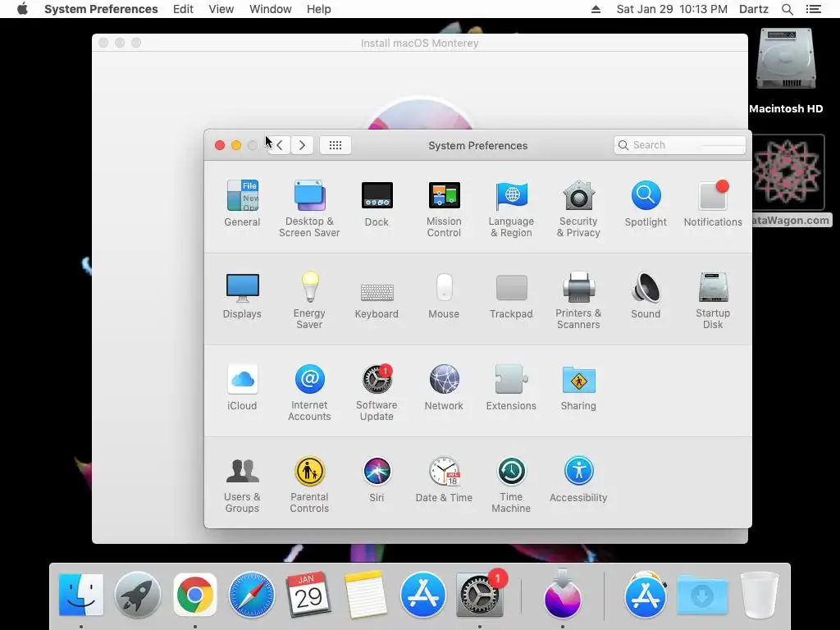The image size is (840, 630).
Task: Open Energy Saver preferences
Action: pyautogui.click(x=309, y=300)
